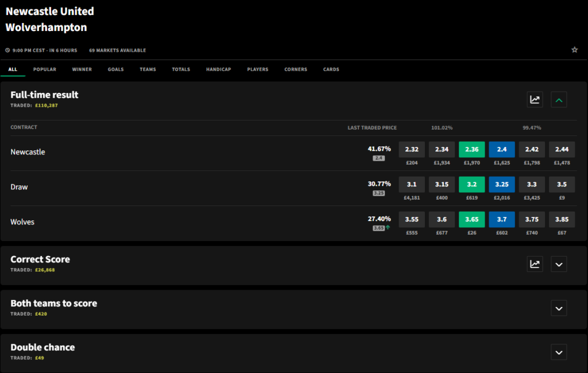The width and height of the screenshot is (588, 373).
Task: Click the 99.47% lay overround value
Action: tap(532, 128)
